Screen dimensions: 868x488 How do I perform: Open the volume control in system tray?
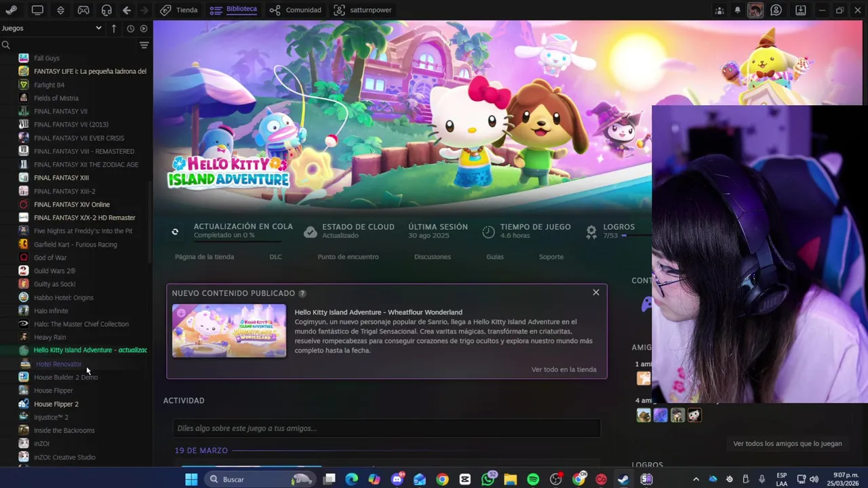click(x=814, y=480)
